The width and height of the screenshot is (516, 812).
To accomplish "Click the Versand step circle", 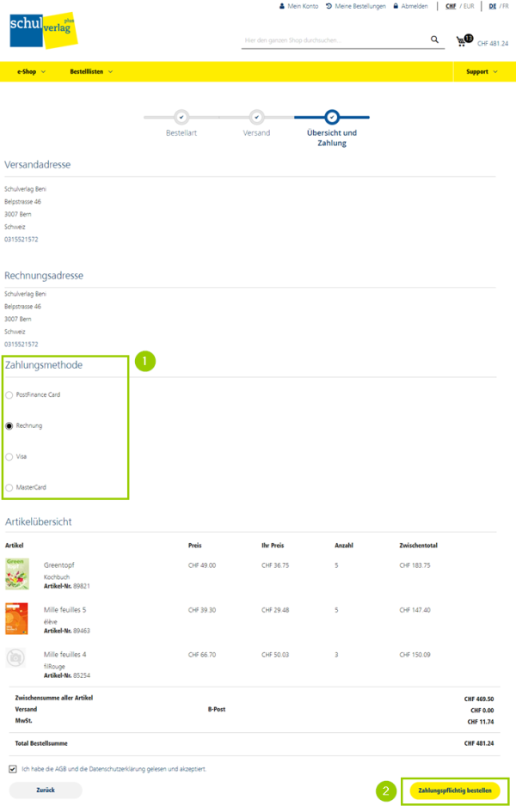I will (256, 117).
